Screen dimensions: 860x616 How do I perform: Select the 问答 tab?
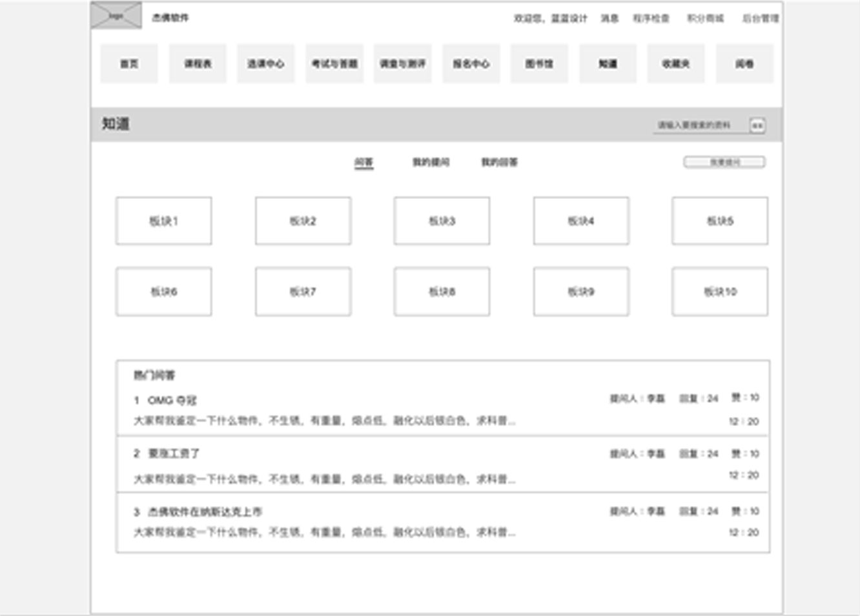pos(363,162)
